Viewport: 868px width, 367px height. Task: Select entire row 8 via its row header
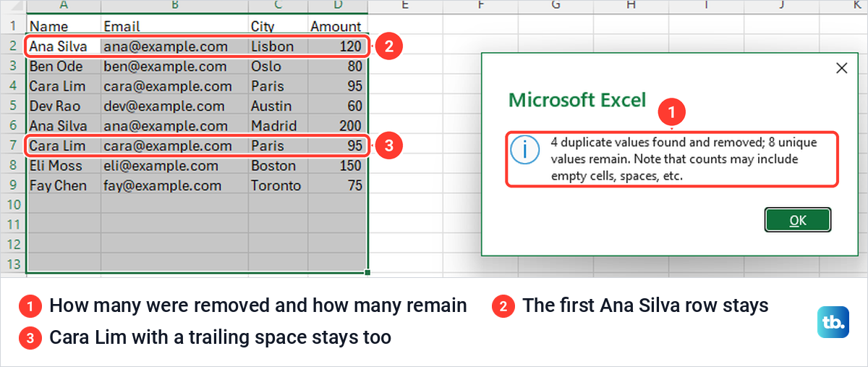[13, 166]
